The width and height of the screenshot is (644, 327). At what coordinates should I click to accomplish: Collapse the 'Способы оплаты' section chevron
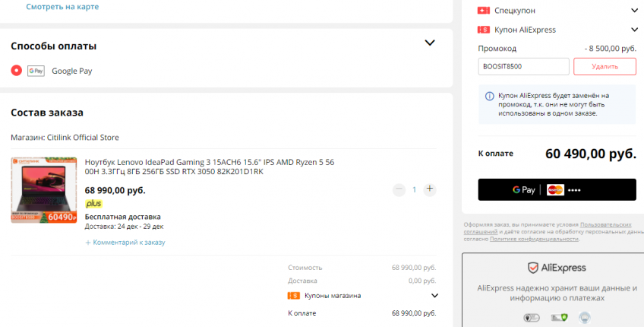(430, 43)
